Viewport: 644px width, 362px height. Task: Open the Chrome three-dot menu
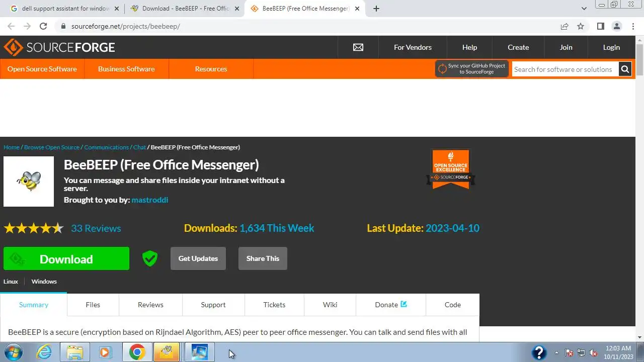[632, 26]
